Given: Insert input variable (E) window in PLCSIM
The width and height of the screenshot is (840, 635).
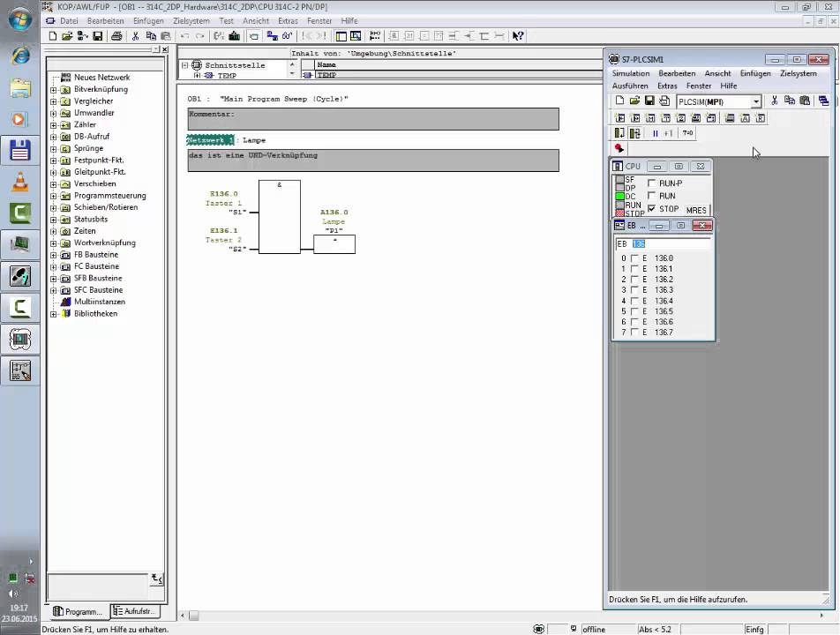Looking at the screenshot, I should pyautogui.click(x=620, y=118).
